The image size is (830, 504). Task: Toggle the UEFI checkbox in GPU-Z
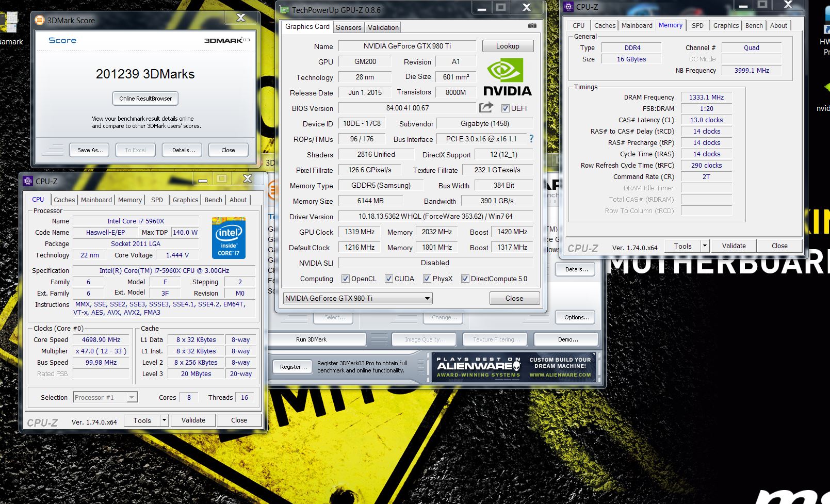(x=506, y=108)
